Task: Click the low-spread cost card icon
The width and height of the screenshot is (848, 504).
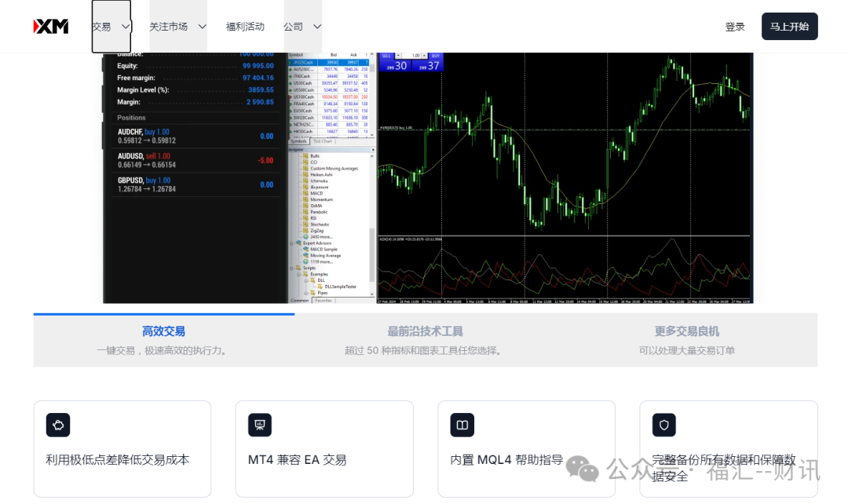Action: (x=58, y=425)
